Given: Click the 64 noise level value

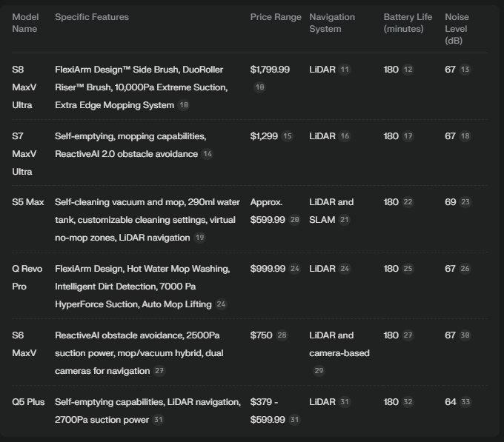Looking at the screenshot, I should 451,402.
